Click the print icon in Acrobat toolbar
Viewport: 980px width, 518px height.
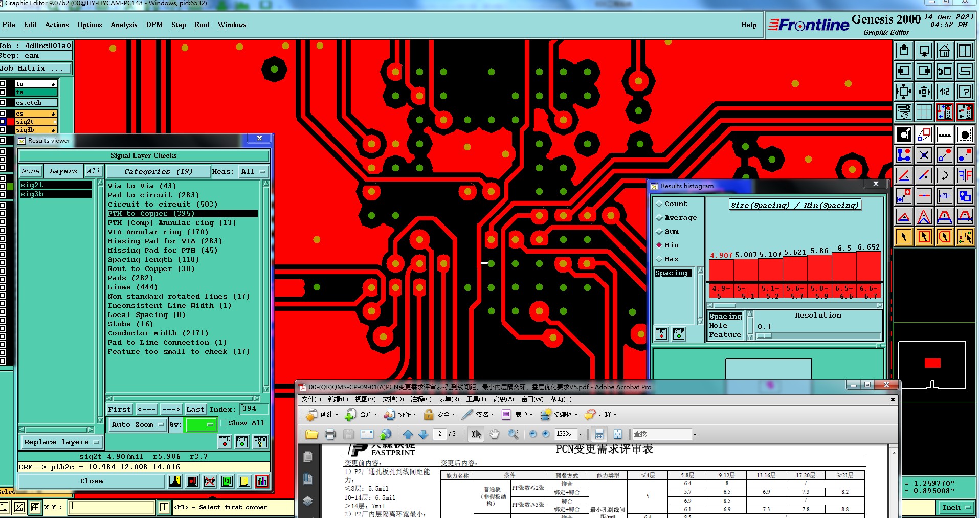(330, 434)
